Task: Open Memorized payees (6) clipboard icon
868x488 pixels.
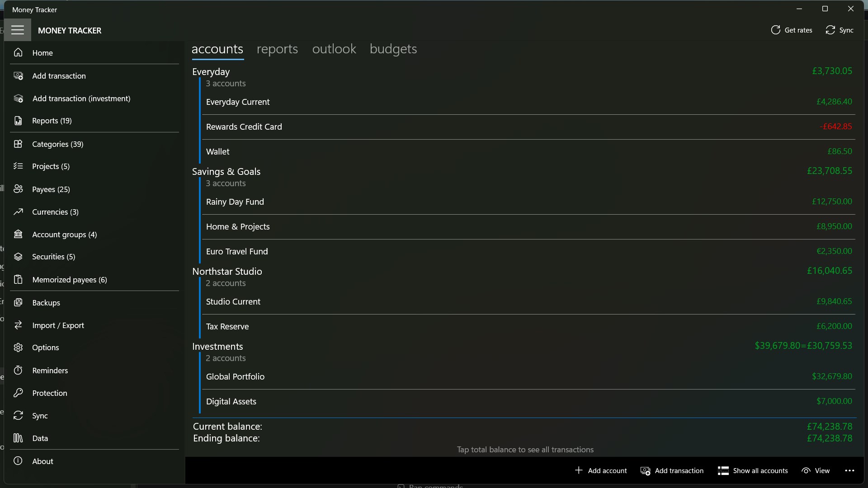Action: (x=18, y=280)
